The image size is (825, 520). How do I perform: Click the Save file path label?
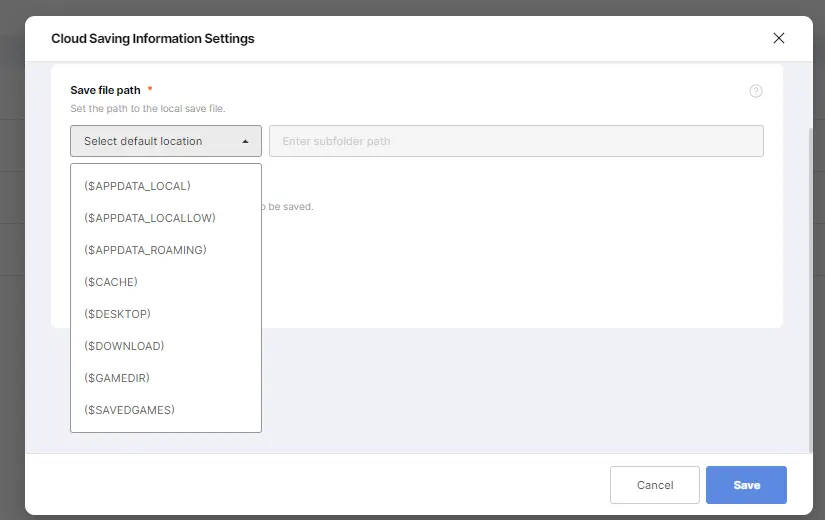click(x=105, y=90)
